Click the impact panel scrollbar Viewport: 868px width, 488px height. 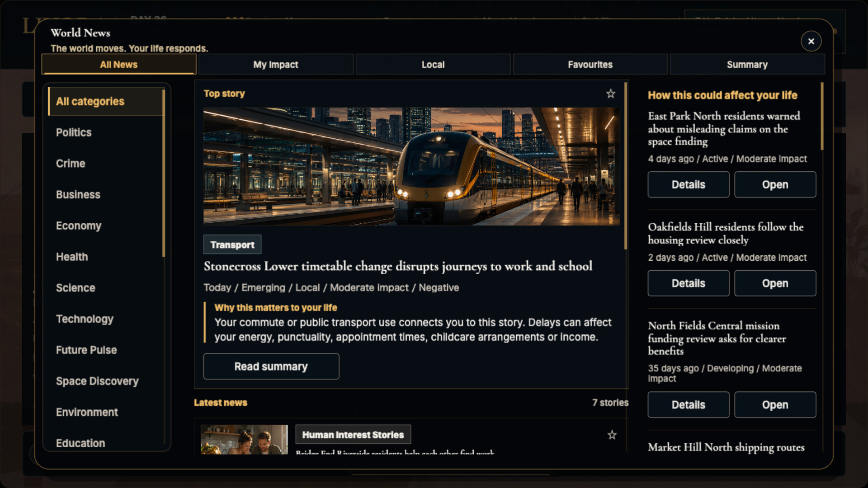click(822, 116)
